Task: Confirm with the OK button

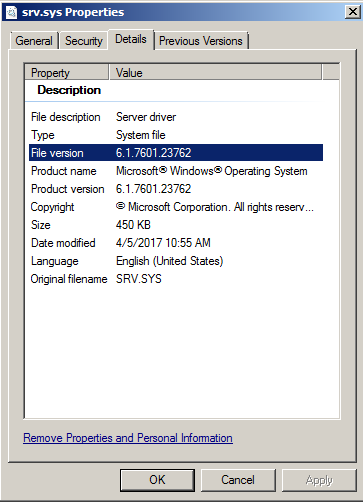Action: point(157,480)
